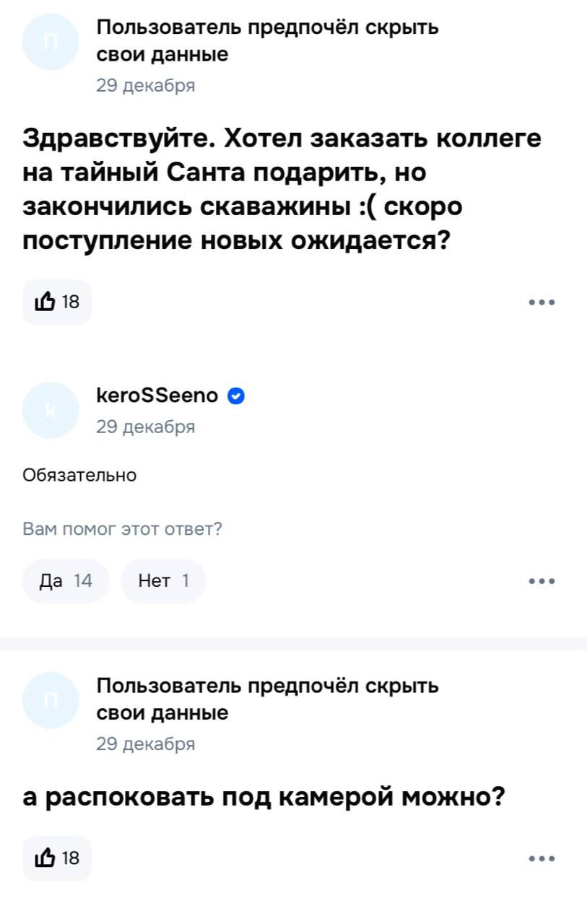
Task: Like the question about unpacking under camera
Action: click(56, 858)
